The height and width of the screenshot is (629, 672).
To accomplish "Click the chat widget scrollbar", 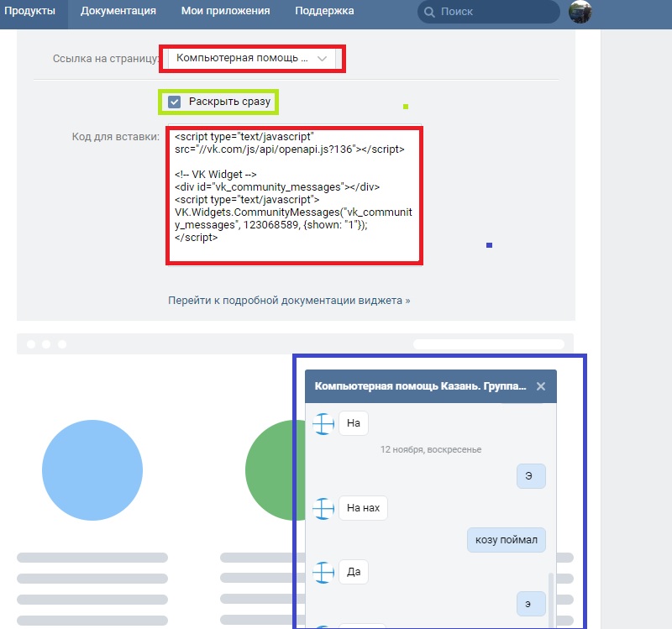I will click(551, 600).
